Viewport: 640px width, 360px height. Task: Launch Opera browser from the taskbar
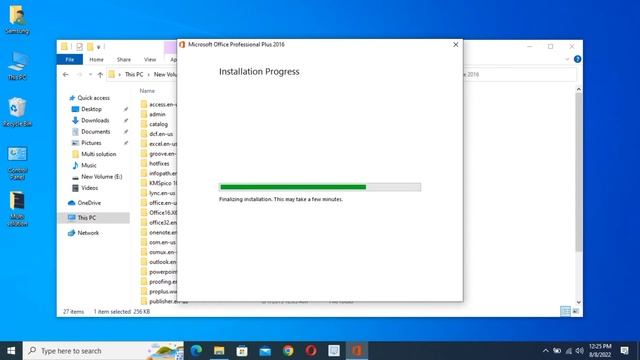click(x=311, y=351)
